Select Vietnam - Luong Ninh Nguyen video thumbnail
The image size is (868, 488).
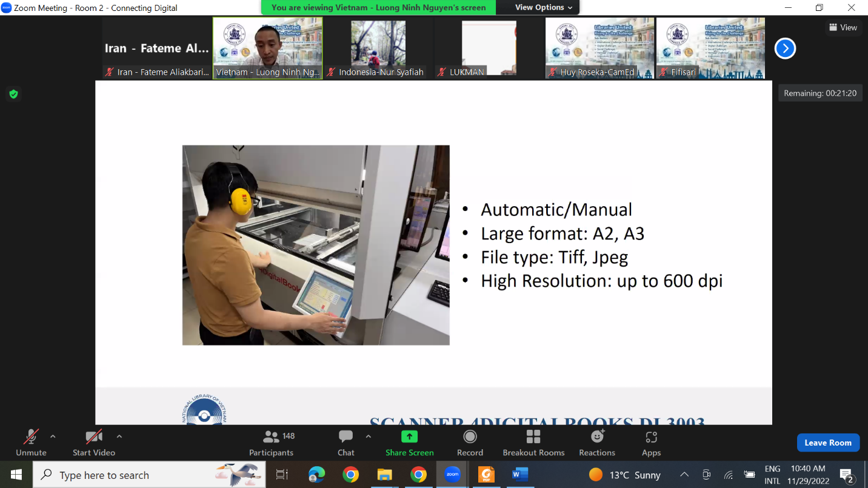coord(267,48)
